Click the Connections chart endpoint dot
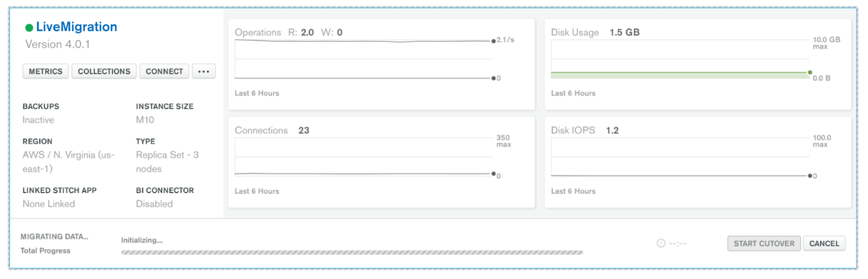868x279 pixels. click(x=493, y=174)
